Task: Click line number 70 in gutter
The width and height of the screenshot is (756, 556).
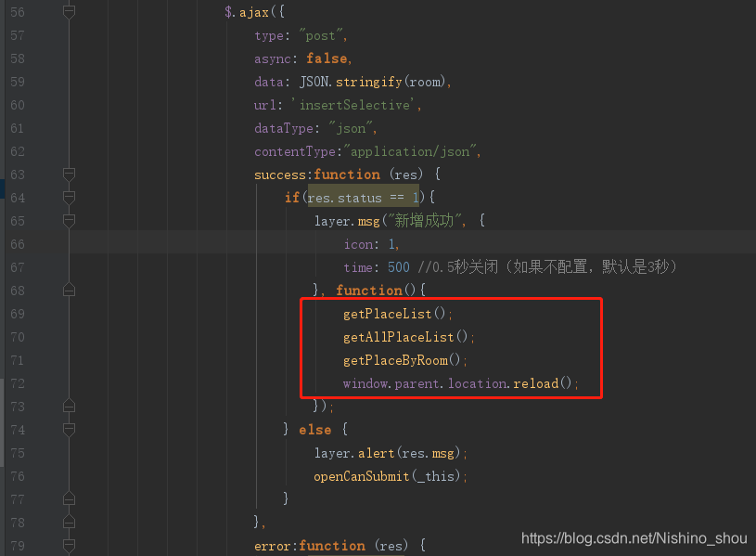Action: point(18,337)
